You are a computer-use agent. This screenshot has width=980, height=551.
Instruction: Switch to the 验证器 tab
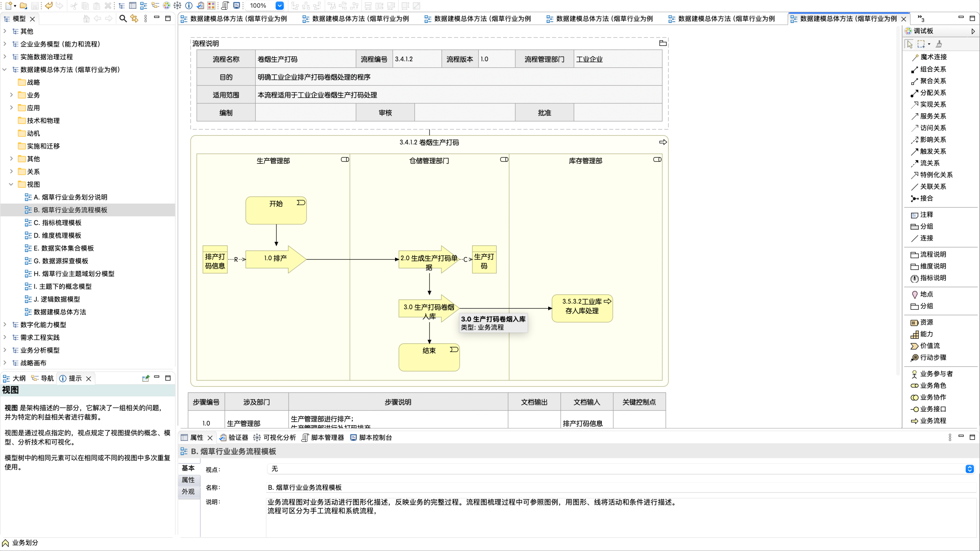234,437
